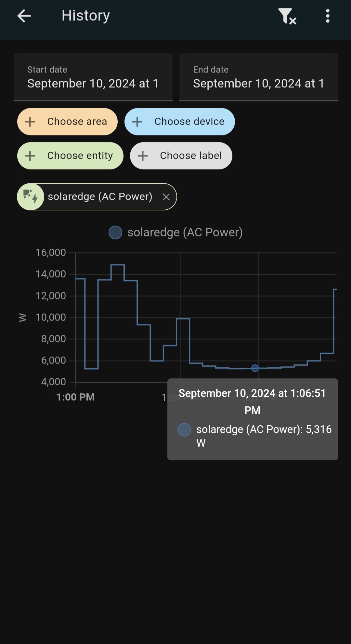The height and width of the screenshot is (644, 351).
Task: Clear filters using the funnel icon
Action: click(x=287, y=16)
